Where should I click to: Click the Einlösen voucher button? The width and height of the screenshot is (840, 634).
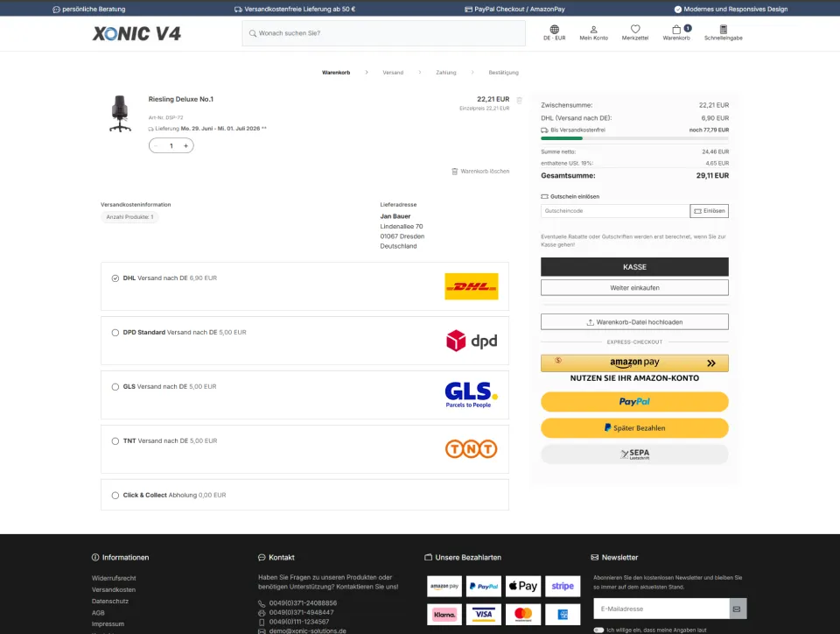coord(710,211)
